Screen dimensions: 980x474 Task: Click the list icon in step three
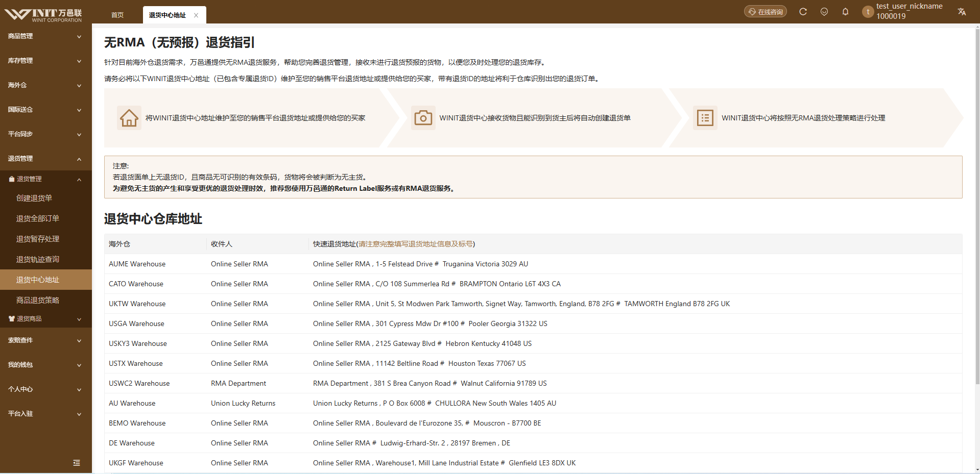705,118
